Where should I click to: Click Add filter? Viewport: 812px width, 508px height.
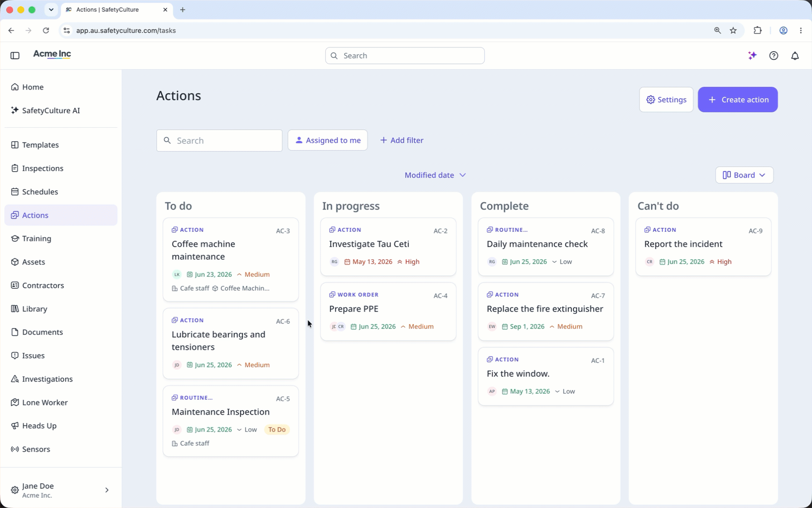click(x=402, y=140)
